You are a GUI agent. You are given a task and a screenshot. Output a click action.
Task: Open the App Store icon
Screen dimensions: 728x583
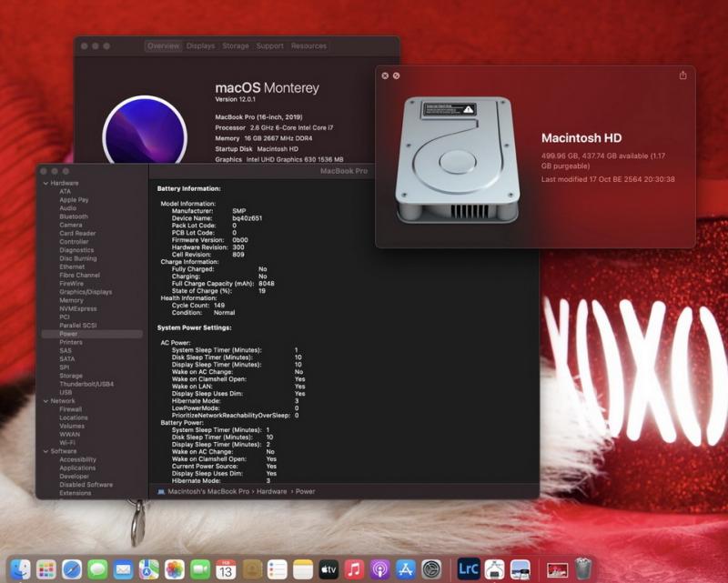[406, 569]
